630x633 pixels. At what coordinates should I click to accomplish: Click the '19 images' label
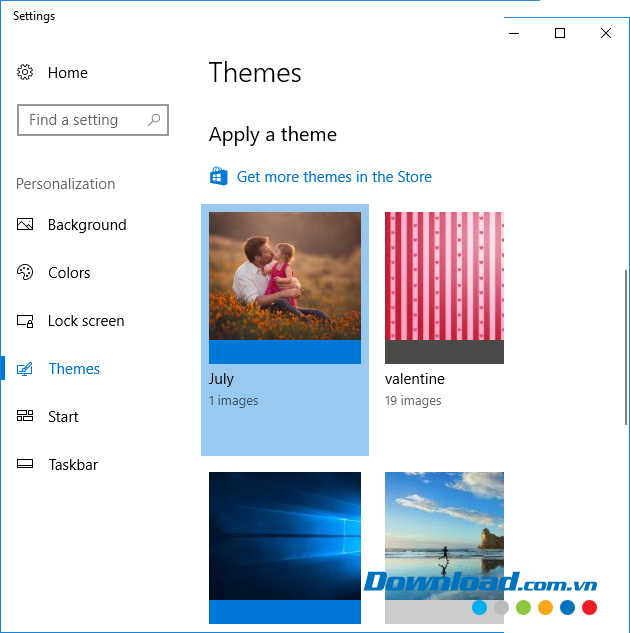(x=413, y=400)
